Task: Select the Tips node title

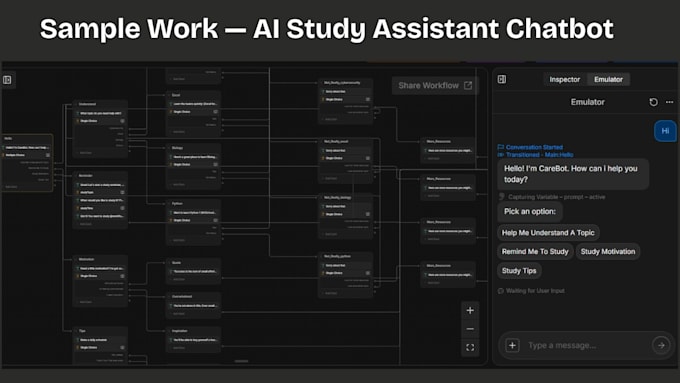Action: click(x=82, y=331)
